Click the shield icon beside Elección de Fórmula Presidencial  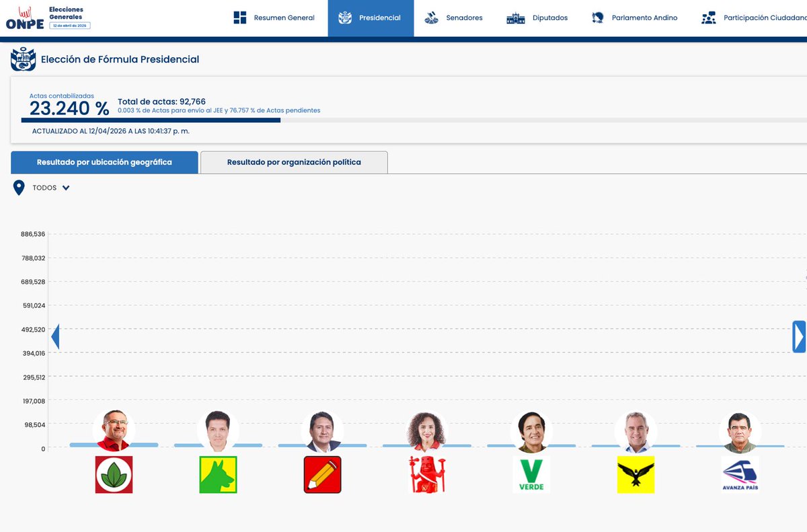click(23, 59)
